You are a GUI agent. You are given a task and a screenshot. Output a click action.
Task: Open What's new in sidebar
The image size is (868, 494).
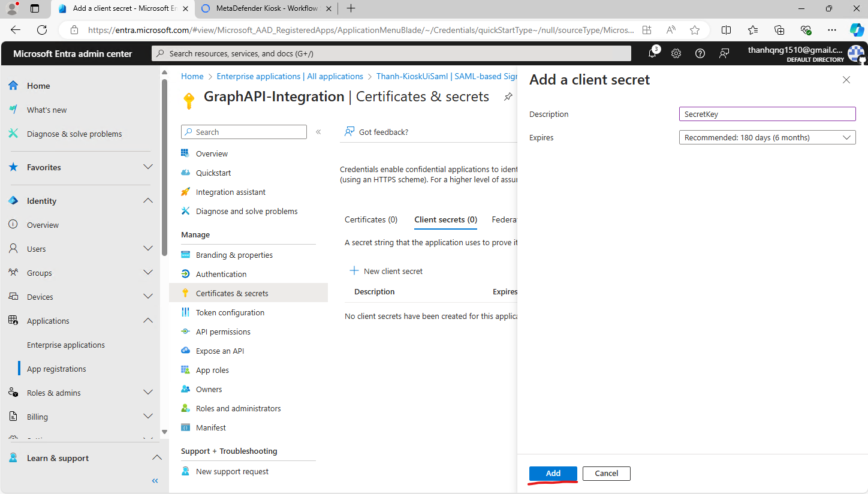coord(47,110)
